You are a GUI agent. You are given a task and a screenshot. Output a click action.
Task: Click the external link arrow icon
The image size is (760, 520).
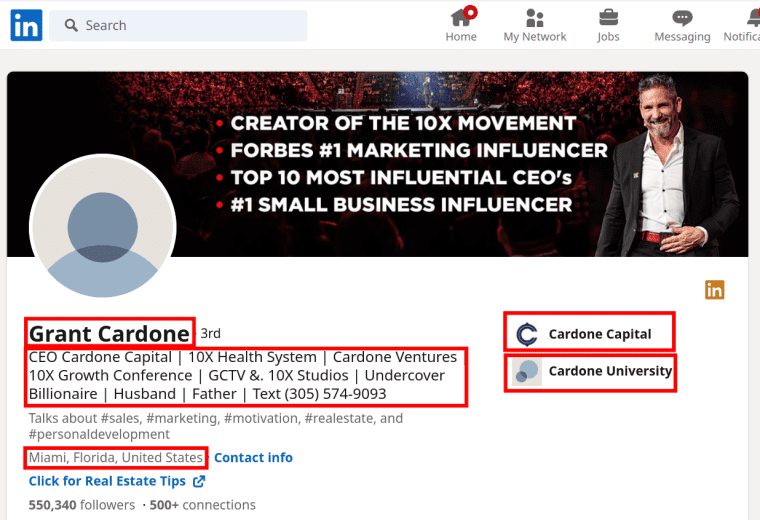199,481
